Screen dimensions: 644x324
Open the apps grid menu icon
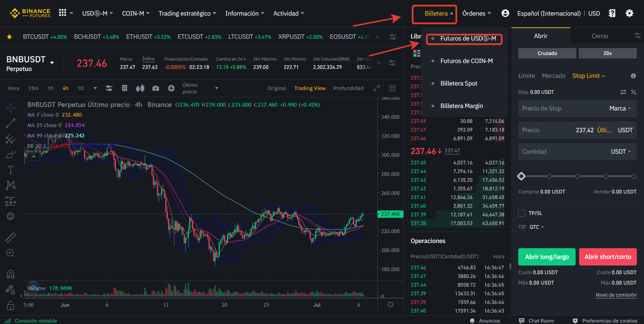coord(63,13)
